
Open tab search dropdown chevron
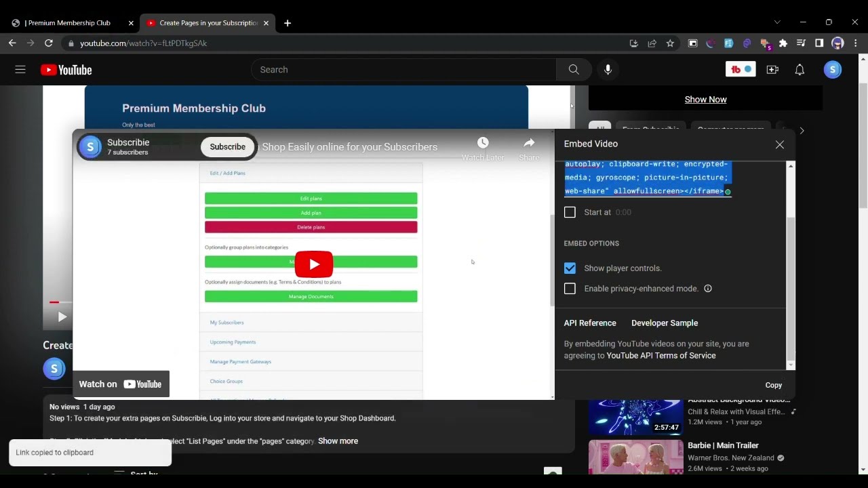tap(777, 22)
